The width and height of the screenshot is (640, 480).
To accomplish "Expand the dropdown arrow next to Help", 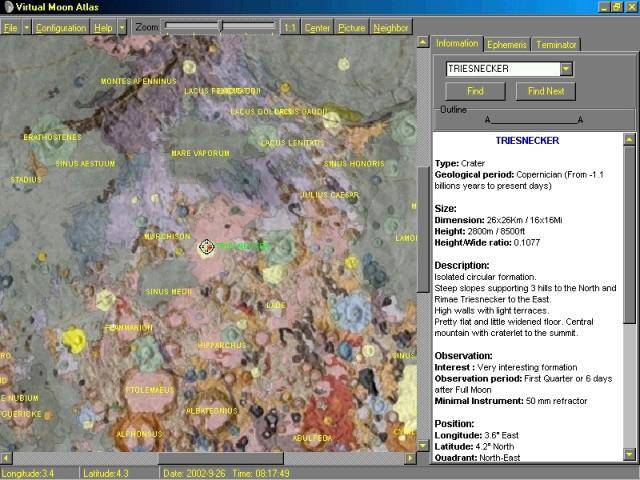I will tap(122, 28).
